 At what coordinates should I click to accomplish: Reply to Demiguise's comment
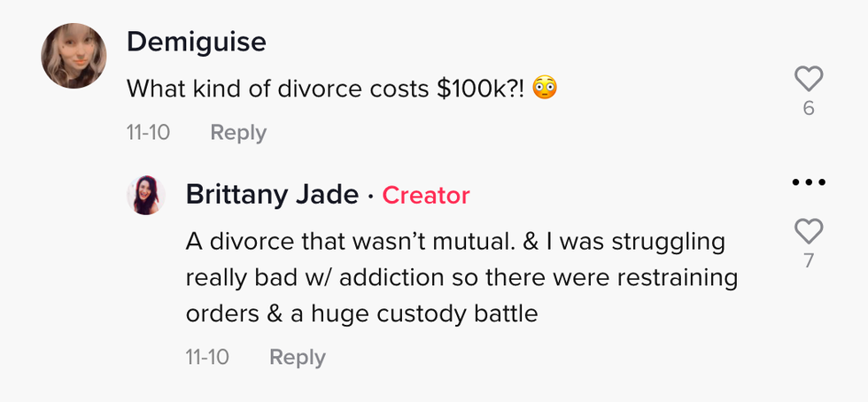(238, 133)
